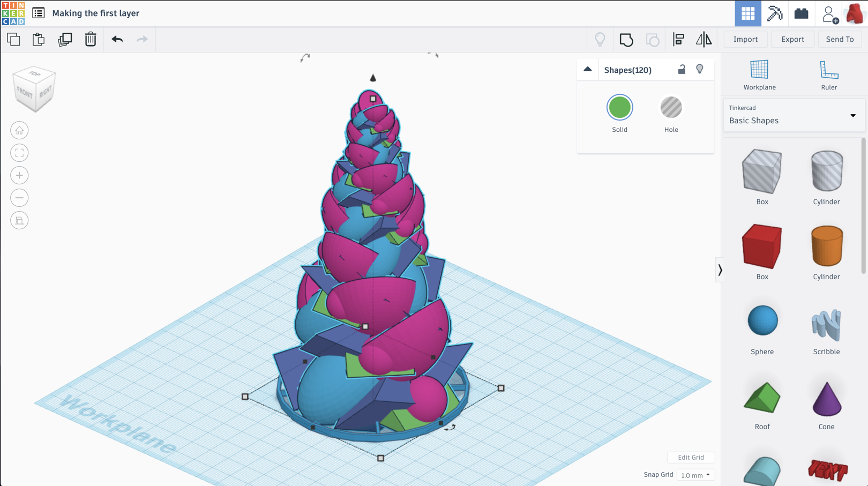Image resolution: width=868 pixels, height=486 pixels.
Task: Open the Snap Grid value dropdown
Action: (695, 475)
